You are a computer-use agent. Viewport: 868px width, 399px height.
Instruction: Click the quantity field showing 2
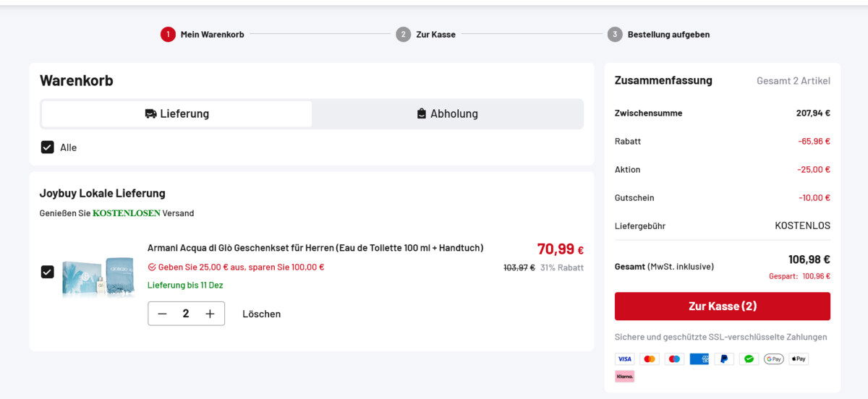pyautogui.click(x=186, y=314)
